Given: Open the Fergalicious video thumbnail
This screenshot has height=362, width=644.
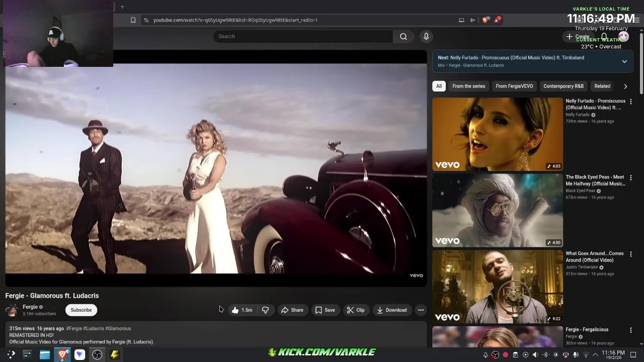Looking at the screenshot, I should tap(498, 336).
